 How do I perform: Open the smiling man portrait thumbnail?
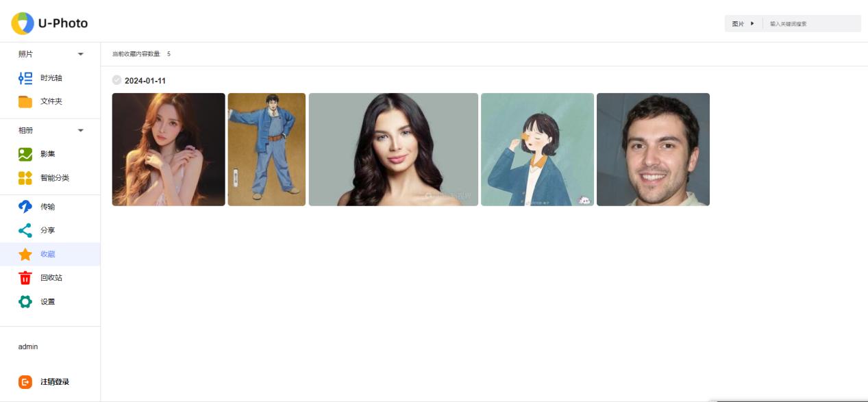[653, 149]
